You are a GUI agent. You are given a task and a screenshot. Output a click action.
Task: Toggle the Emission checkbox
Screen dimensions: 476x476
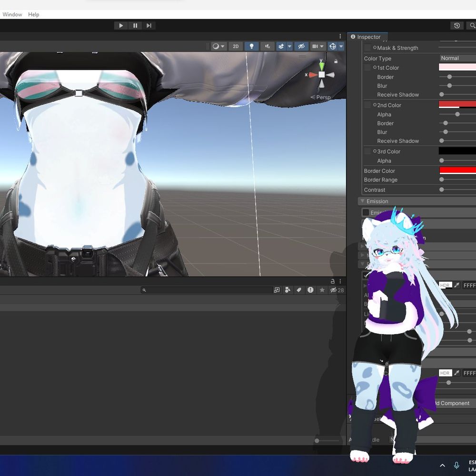click(366, 212)
